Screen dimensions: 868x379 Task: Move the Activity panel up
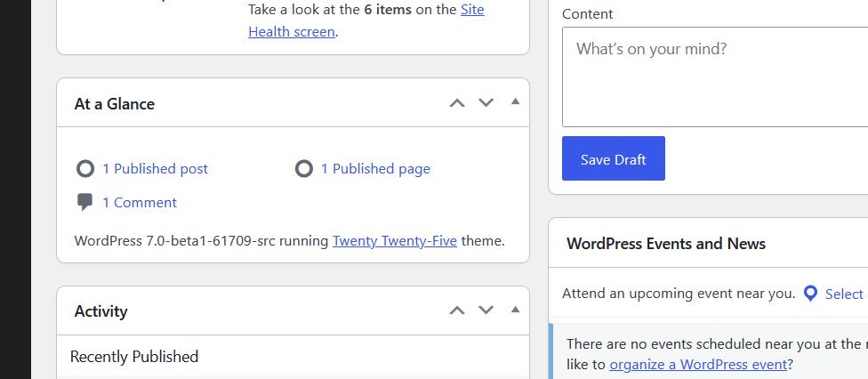(x=457, y=310)
